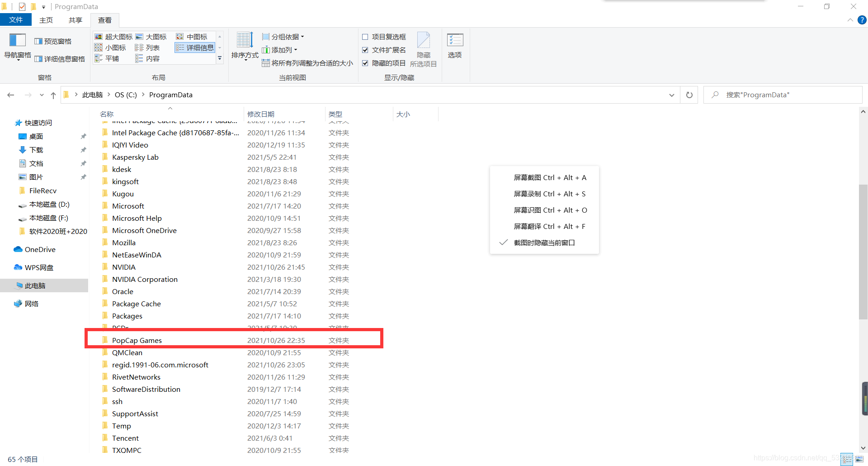
Task: Open folder Options (选项)
Action: [x=455, y=46]
